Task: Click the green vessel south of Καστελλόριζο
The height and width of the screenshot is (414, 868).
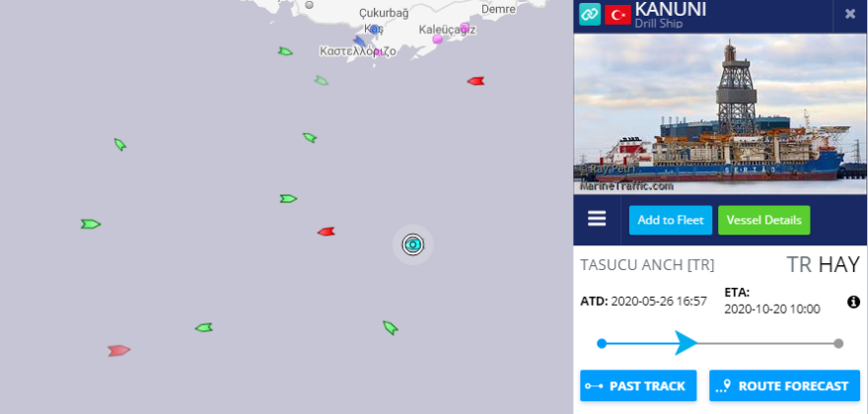Action: pyautogui.click(x=322, y=81)
